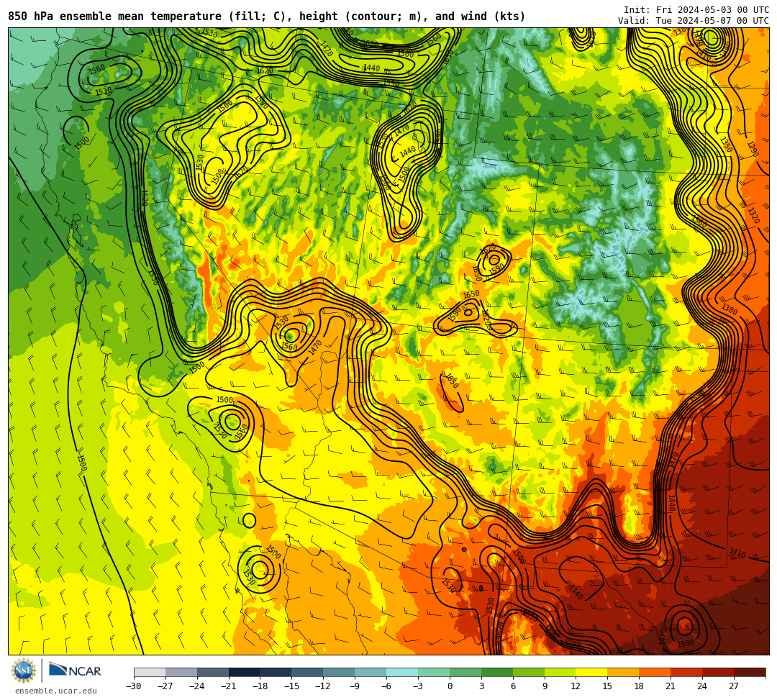Pick the gray colorbar segment between -27 and -24
This screenshot has width=777, height=700.
click(x=181, y=672)
